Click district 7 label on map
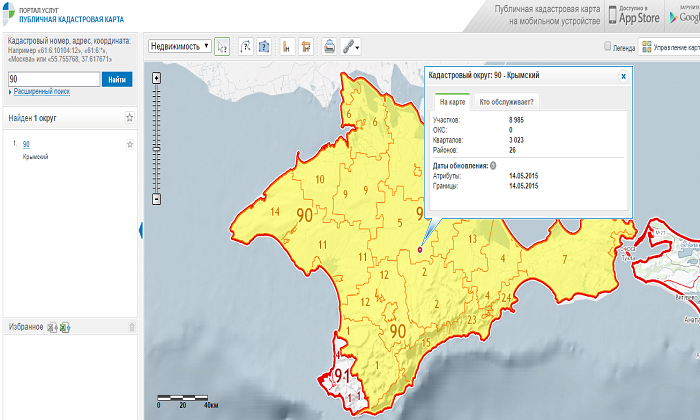Screen dimensions: 700x420 click(565, 259)
